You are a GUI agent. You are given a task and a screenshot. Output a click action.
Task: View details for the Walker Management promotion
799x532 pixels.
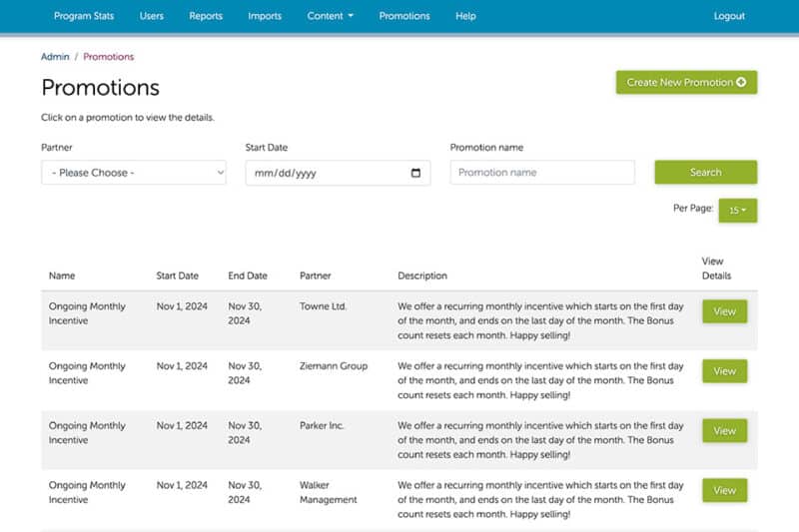click(x=725, y=490)
